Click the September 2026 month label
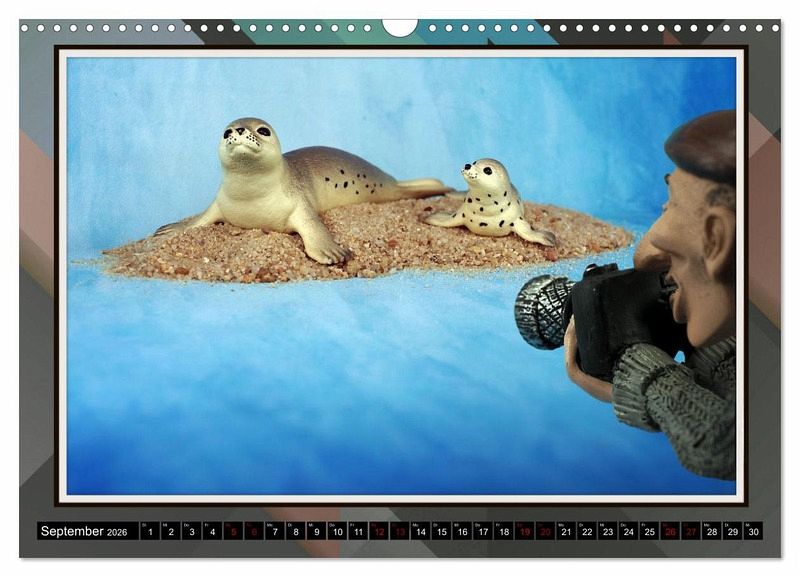 tap(84, 531)
